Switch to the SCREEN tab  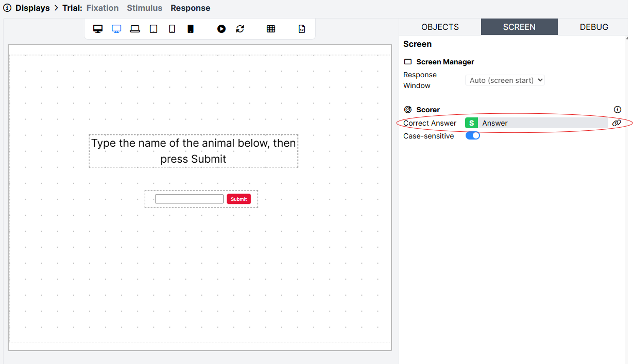(519, 27)
